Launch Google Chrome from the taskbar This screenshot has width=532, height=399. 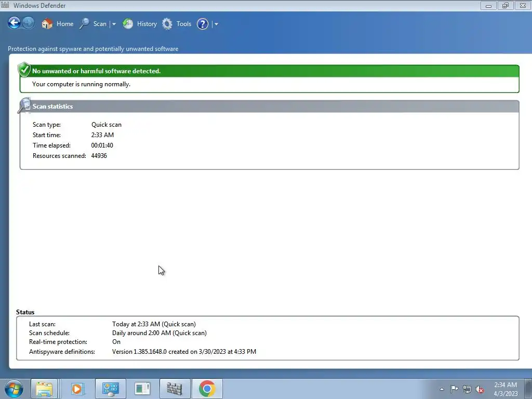pyautogui.click(x=207, y=389)
